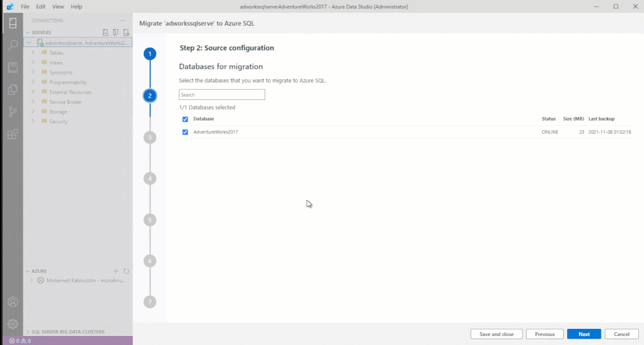Select the AdventureWorks2017 row name text

point(216,132)
